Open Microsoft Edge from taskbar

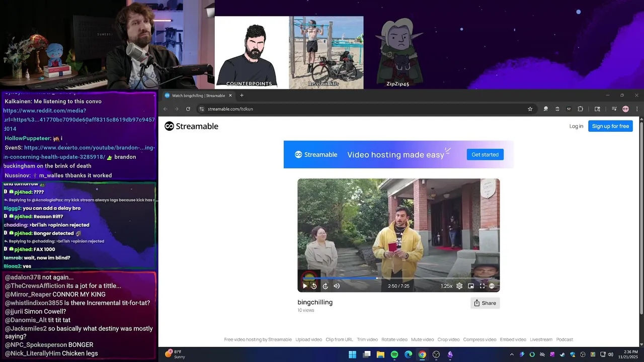pos(408,354)
